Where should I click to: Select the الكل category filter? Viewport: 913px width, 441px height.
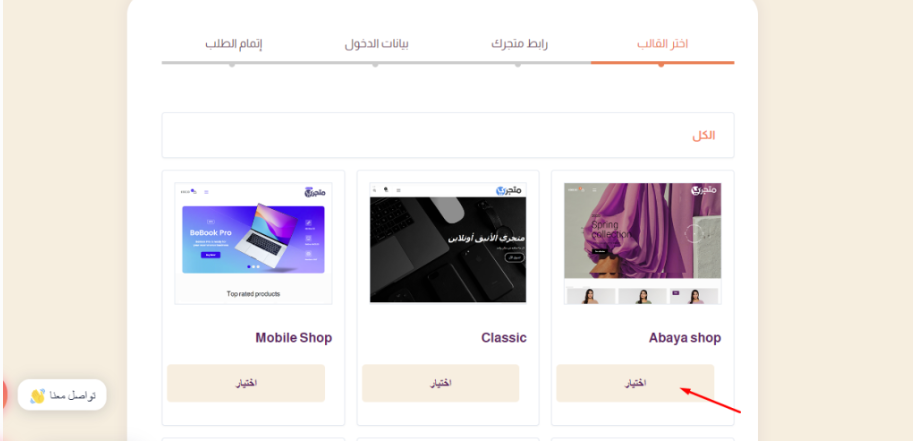tap(703, 136)
